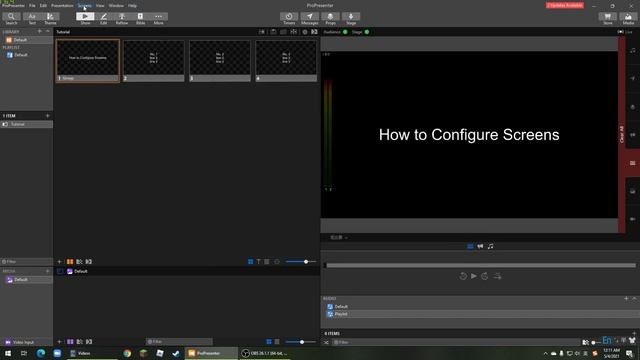Open the Presentation menu
640x360 pixels.
click(x=62, y=6)
